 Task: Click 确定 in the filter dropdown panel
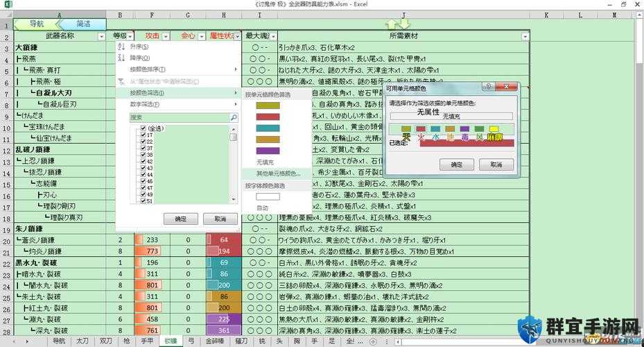point(181,219)
